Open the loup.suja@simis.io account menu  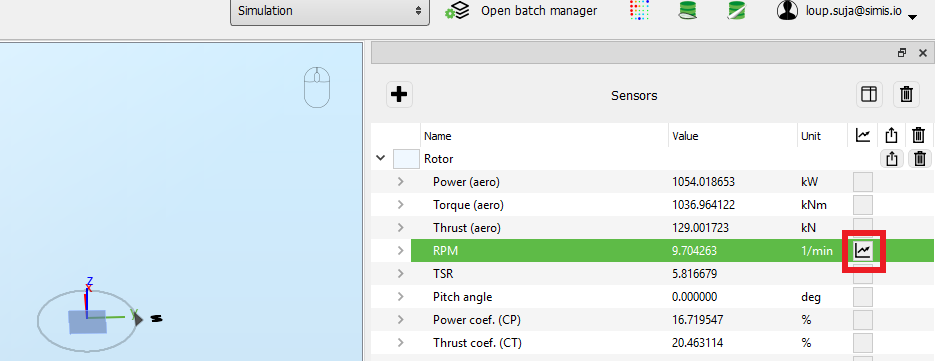pos(847,11)
